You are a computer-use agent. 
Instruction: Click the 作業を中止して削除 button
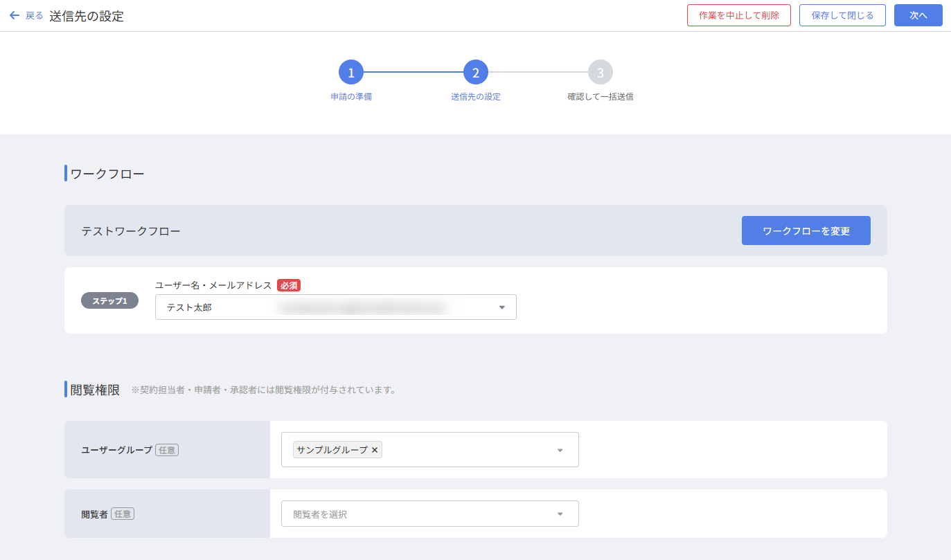click(x=738, y=15)
